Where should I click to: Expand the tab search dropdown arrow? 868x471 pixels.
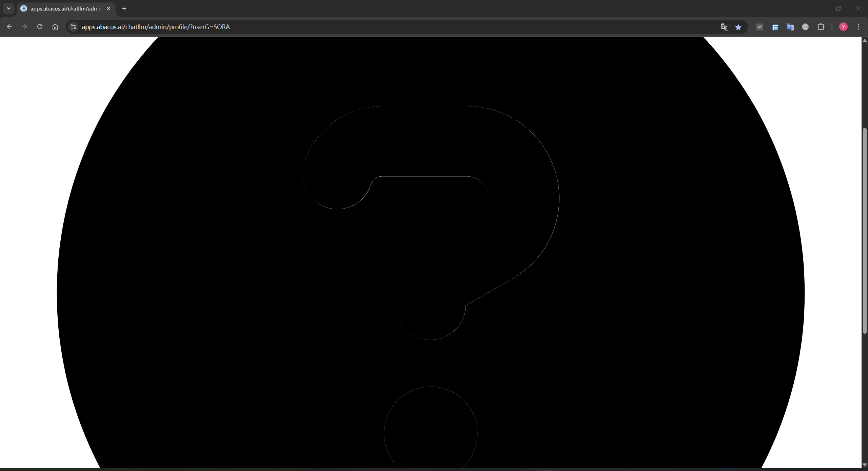9,8
